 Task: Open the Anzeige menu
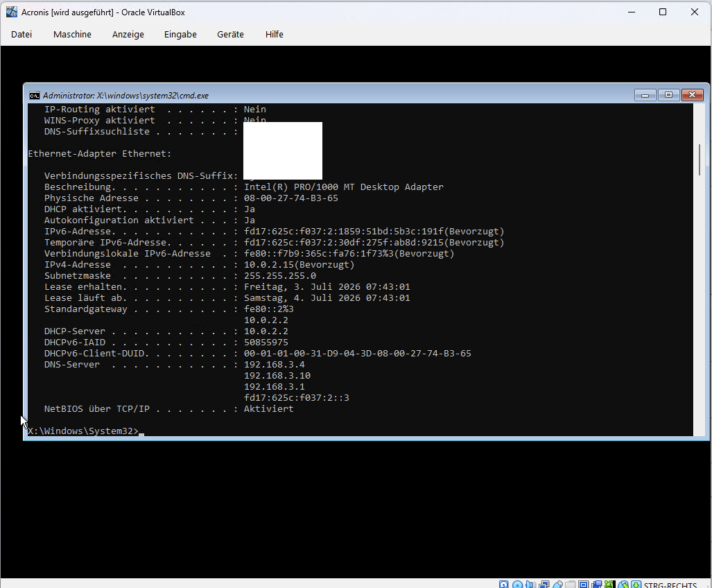[x=128, y=34]
